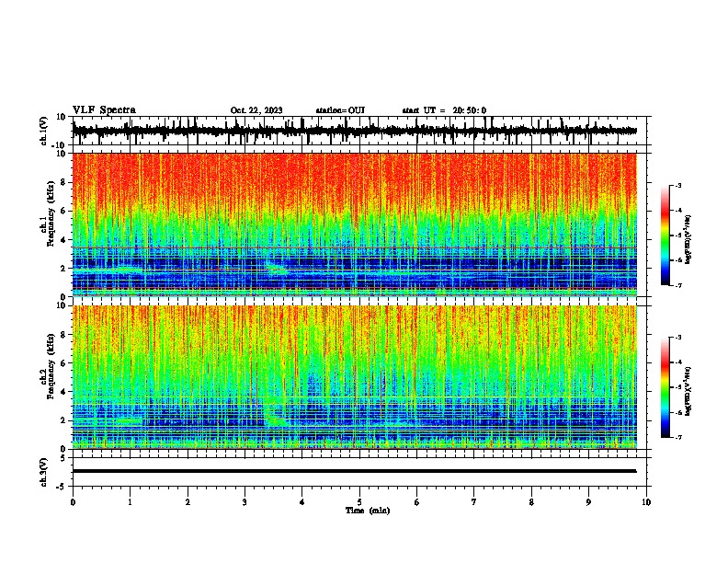
Task: Click time axis tick label "9"
Action: pos(588,502)
